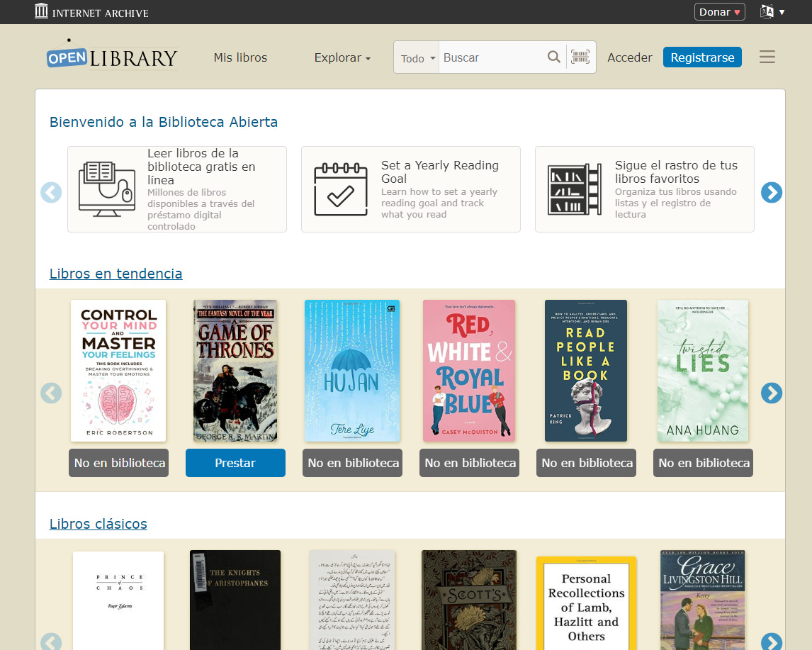Screen dimensions: 812x650
Task: Click the Internet Archive text in top bar
Action: [x=101, y=13]
